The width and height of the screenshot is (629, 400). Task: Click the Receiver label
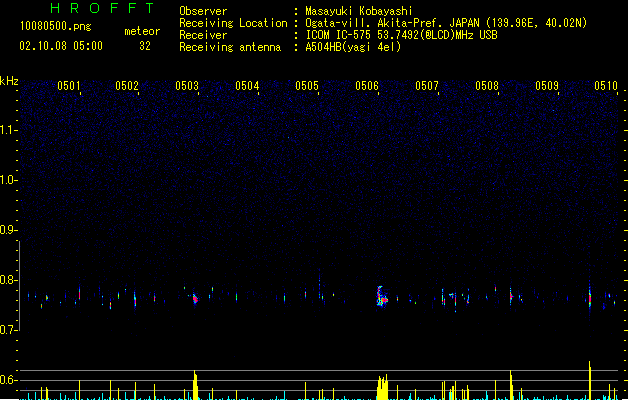(x=203, y=35)
